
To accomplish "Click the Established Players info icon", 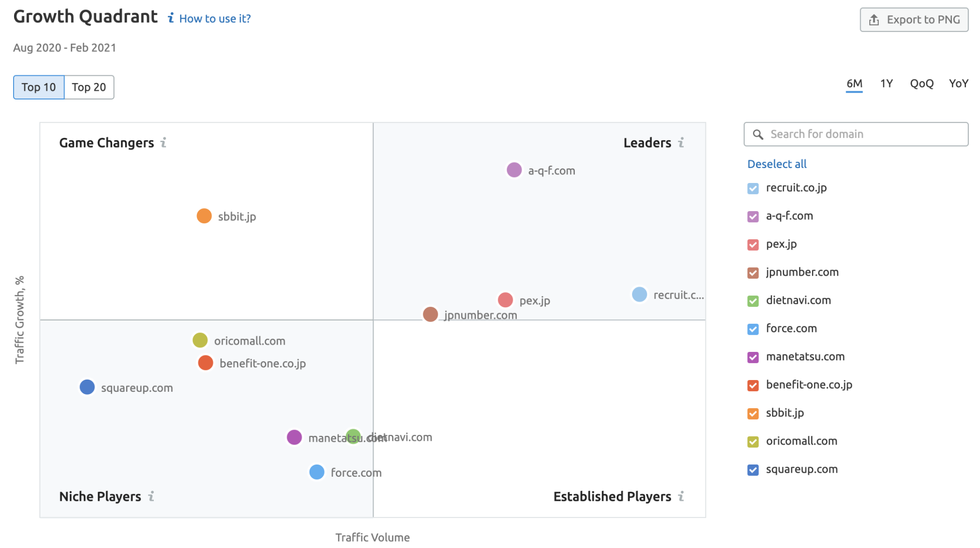I will (x=681, y=496).
